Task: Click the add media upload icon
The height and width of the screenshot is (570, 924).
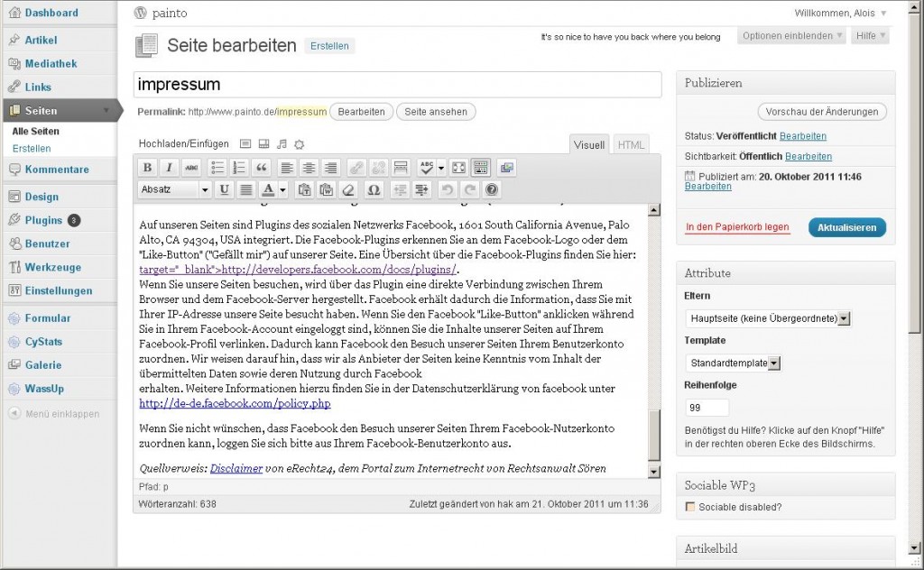Action: 300,144
